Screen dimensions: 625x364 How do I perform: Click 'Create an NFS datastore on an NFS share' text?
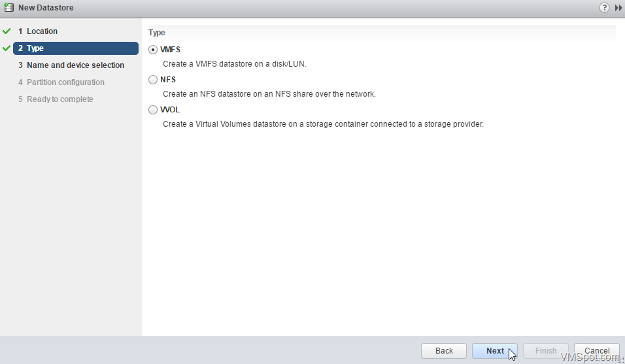coord(269,94)
